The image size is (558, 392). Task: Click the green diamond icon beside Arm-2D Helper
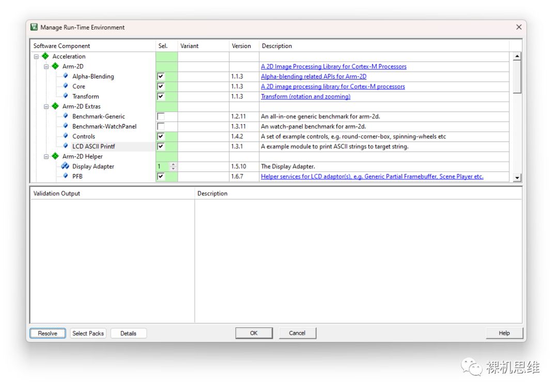[x=55, y=156]
